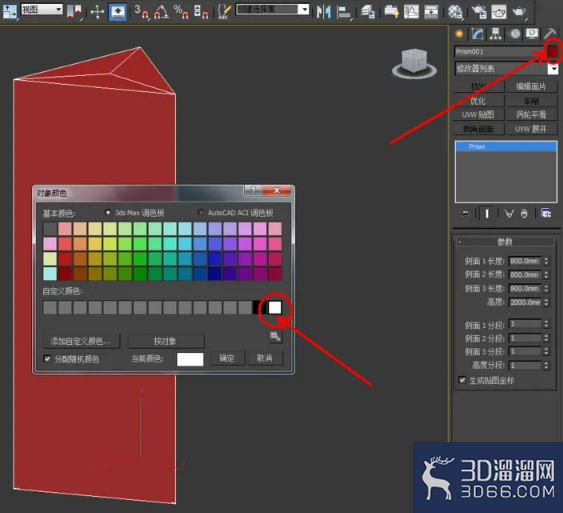Pick the black custom color swatch
This screenshot has width=563, height=513.
click(259, 308)
